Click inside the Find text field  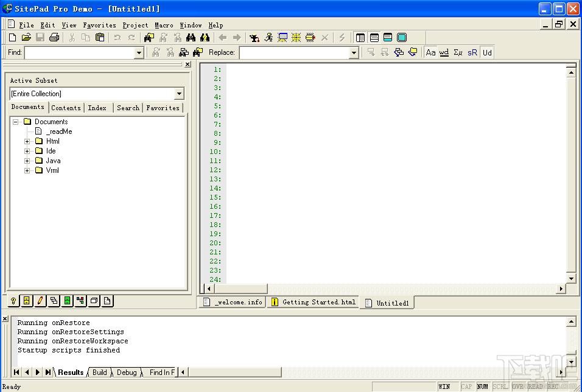(x=80, y=53)
